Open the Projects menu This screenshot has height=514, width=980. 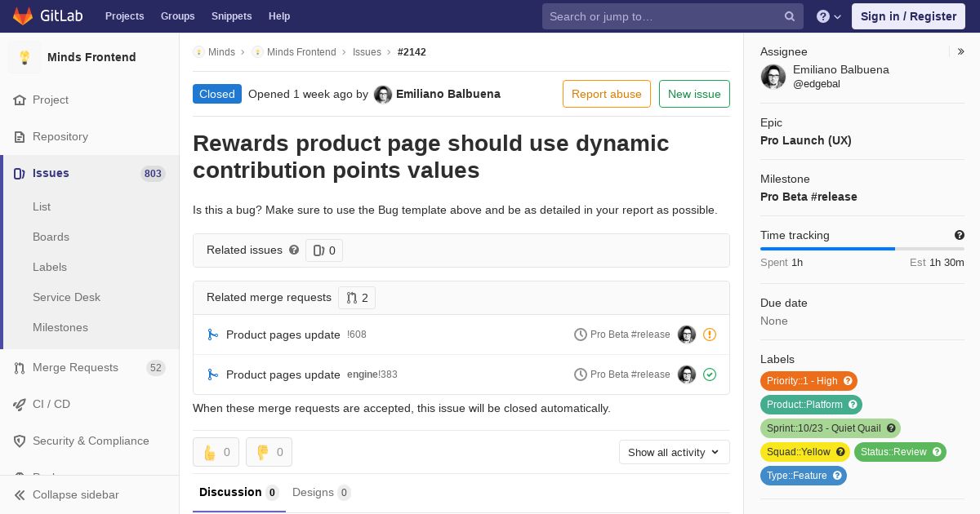point(125,16)
